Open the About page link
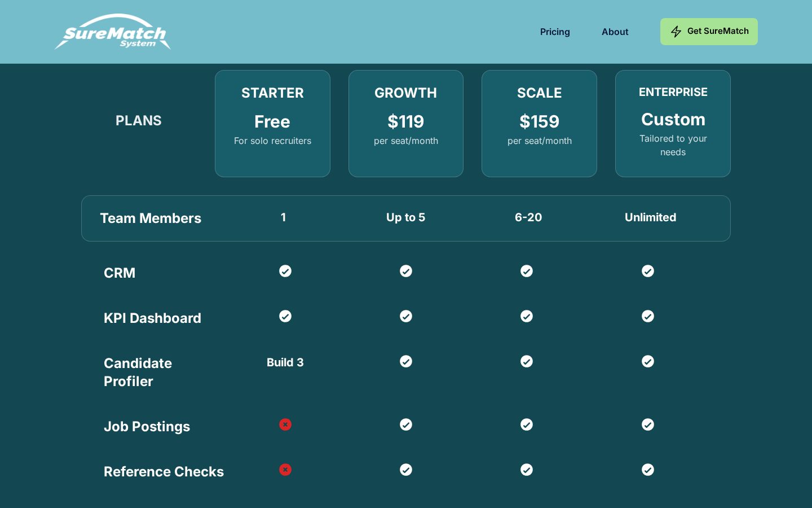Viewport: 812px width, 508px height. coord(615,32)
